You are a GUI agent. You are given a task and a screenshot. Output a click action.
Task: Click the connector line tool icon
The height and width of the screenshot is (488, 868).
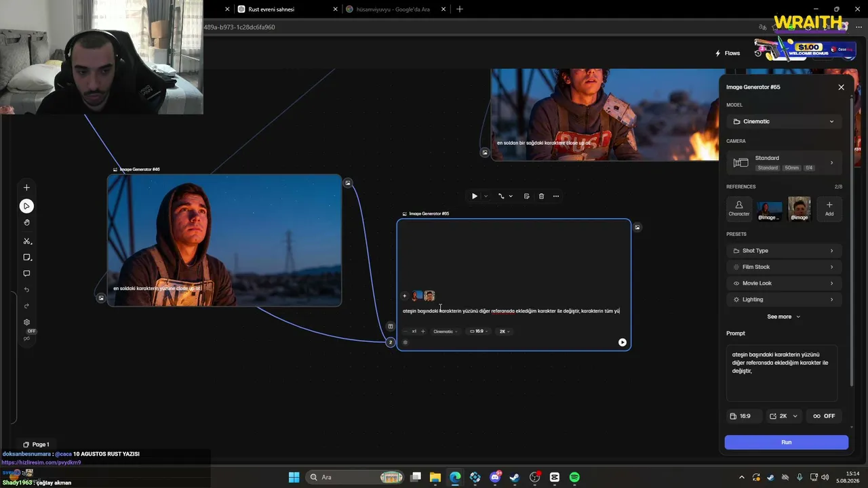(501, 197)
